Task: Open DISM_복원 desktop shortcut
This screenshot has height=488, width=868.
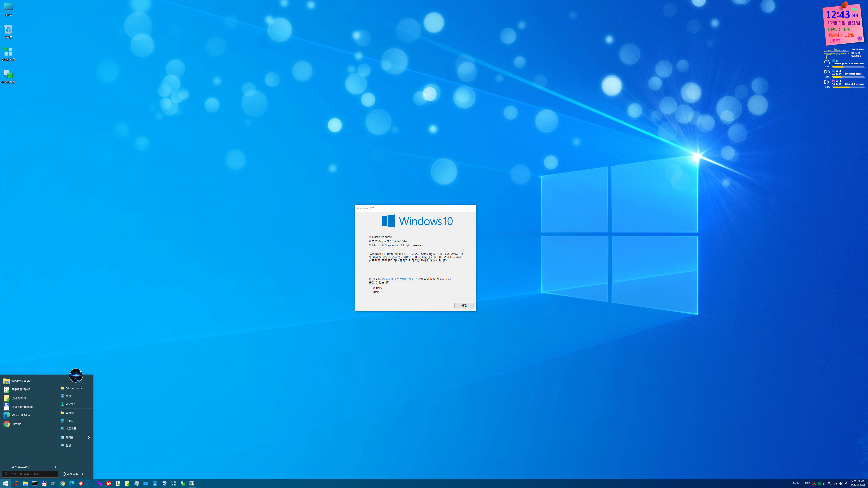Action: coord(8,76)
